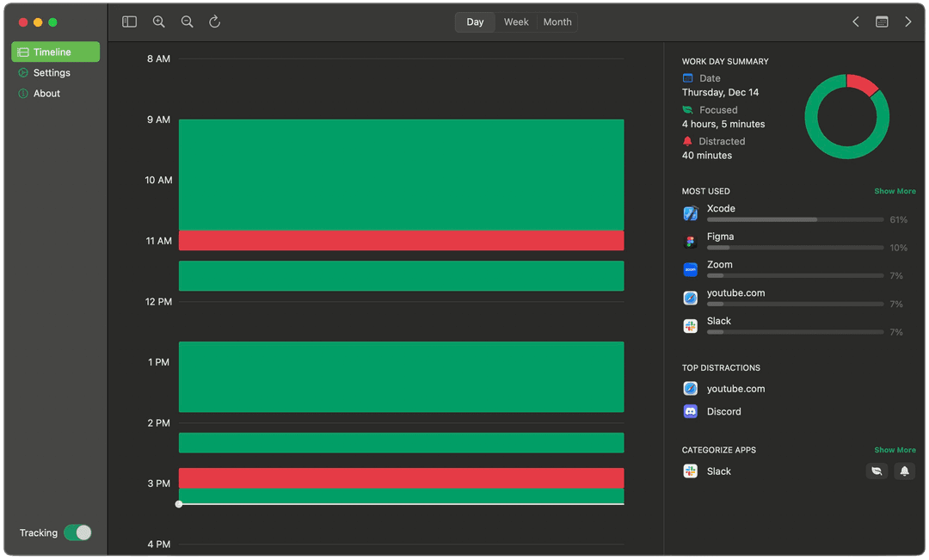
Task: Click the Figma label in Most Used
Action: point(720,237)
